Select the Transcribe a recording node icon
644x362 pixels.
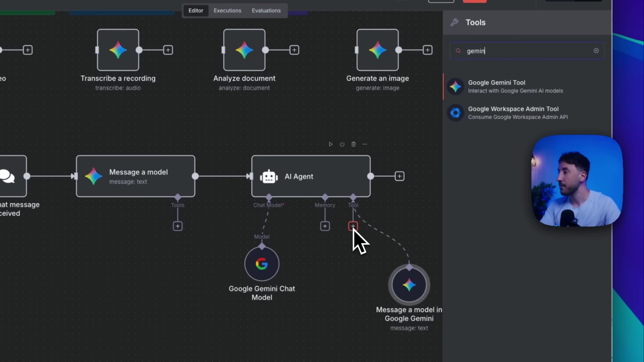[x=118, y=50]
